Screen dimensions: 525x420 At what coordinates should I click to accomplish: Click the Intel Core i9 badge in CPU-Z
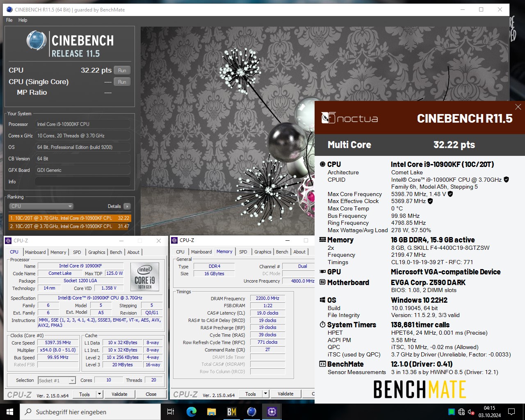[x=144, y=276]
